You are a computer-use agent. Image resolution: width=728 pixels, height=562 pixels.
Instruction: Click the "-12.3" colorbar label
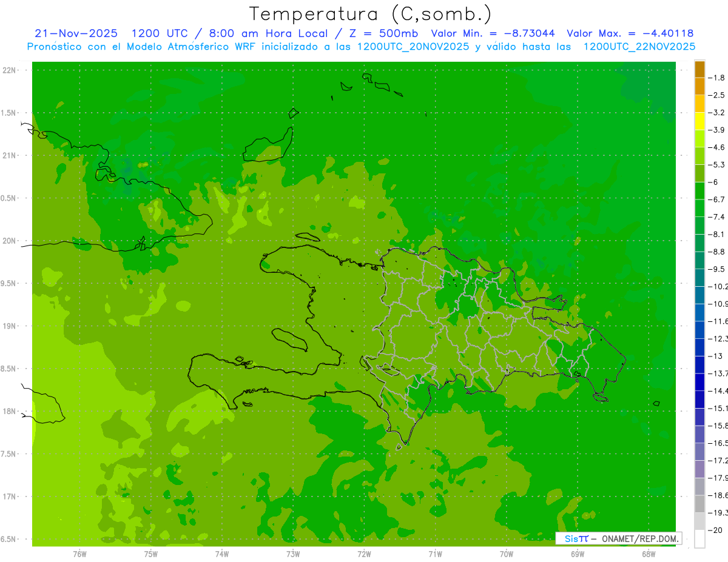[x=718, y=338]
